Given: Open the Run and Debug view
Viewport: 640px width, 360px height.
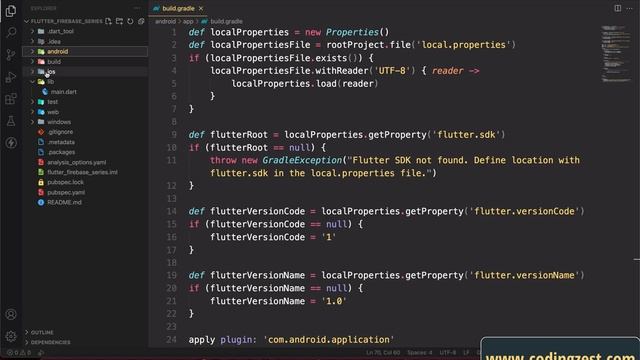Looking at the screenshot, I should pos(11,77).
